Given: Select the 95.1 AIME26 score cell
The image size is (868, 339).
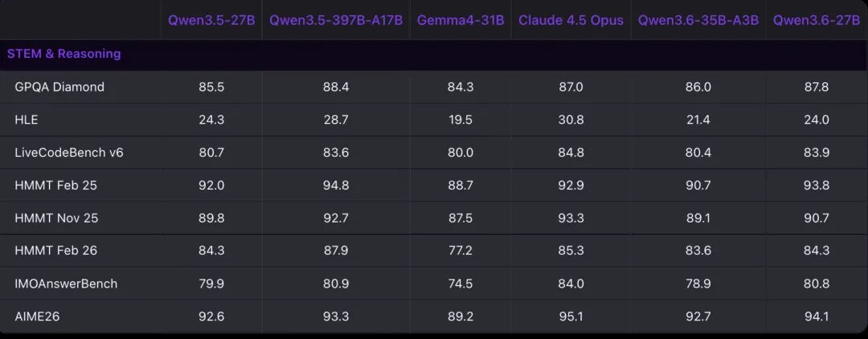Looking at the screenshot, I should click(x=571, y=317).
